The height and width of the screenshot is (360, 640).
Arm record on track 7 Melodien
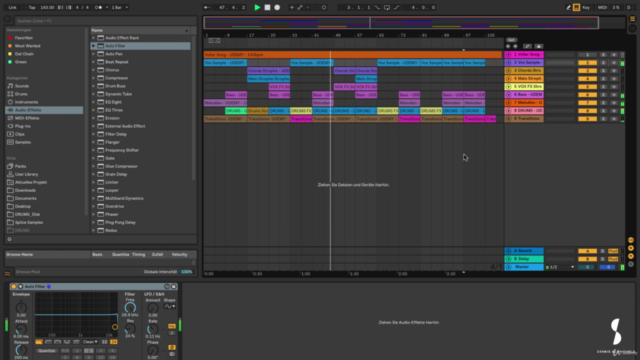click(613, 103)
